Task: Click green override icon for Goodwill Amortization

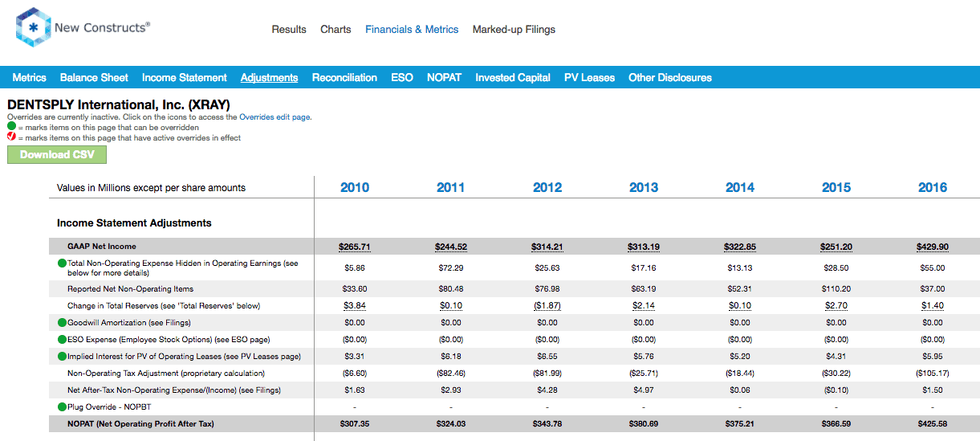Action: tap(62, 322)
